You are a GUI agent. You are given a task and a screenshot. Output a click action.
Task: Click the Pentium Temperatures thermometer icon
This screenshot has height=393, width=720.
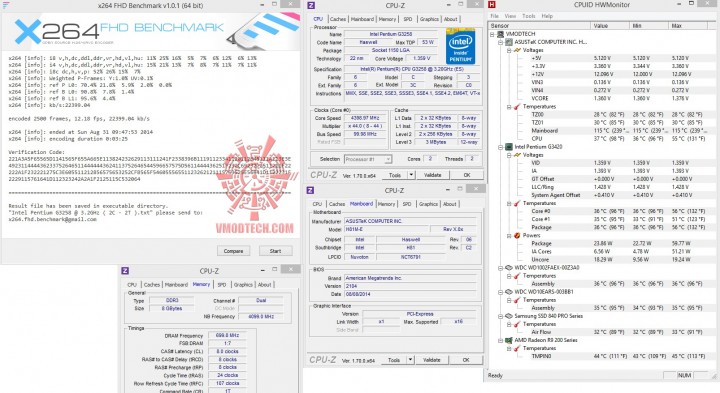coord(517,203)
